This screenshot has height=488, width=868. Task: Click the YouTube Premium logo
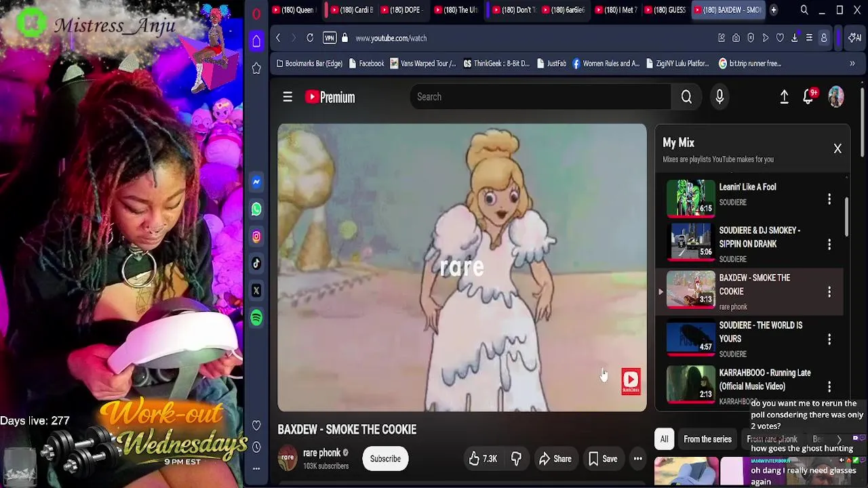tap(330, 97)
